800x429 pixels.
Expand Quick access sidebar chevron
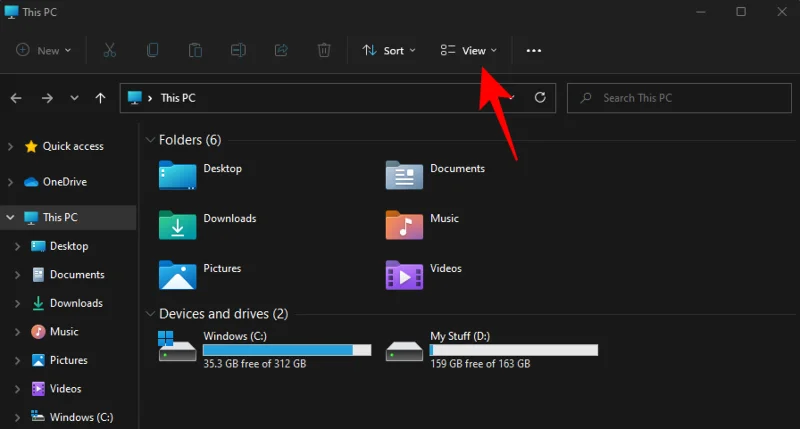[10, 146]
